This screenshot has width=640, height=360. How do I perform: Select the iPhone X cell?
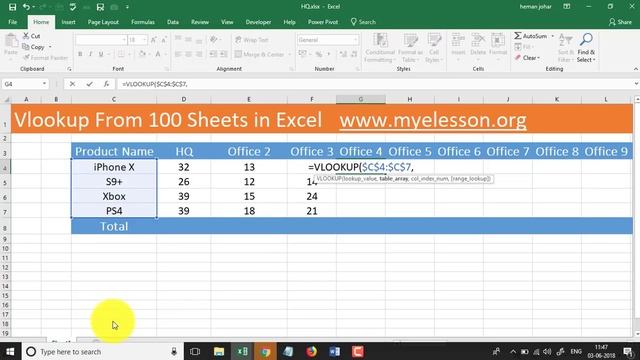pos(114,167)
